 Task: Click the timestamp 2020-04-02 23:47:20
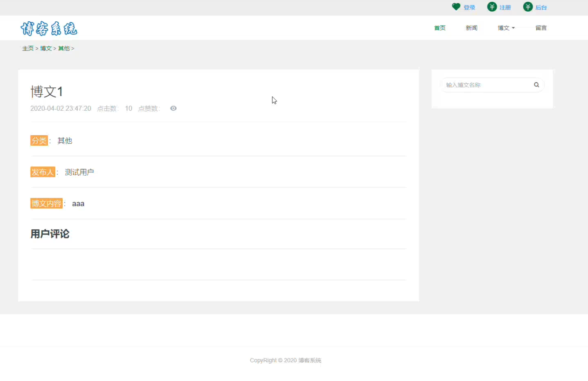(x=61, y=109)
